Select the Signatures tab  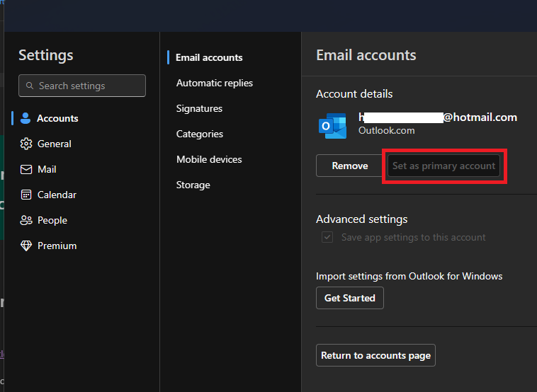[199, 108]
